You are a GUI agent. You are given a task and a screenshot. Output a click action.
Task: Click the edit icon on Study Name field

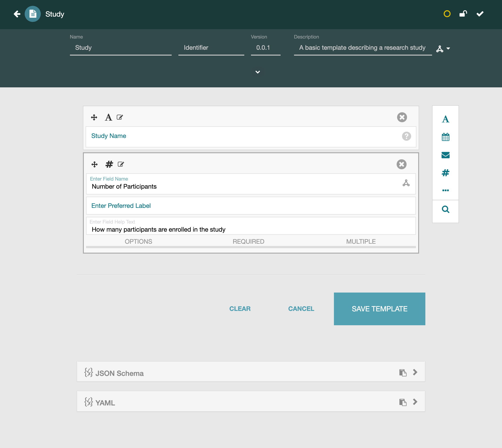(x=120, y=117)
